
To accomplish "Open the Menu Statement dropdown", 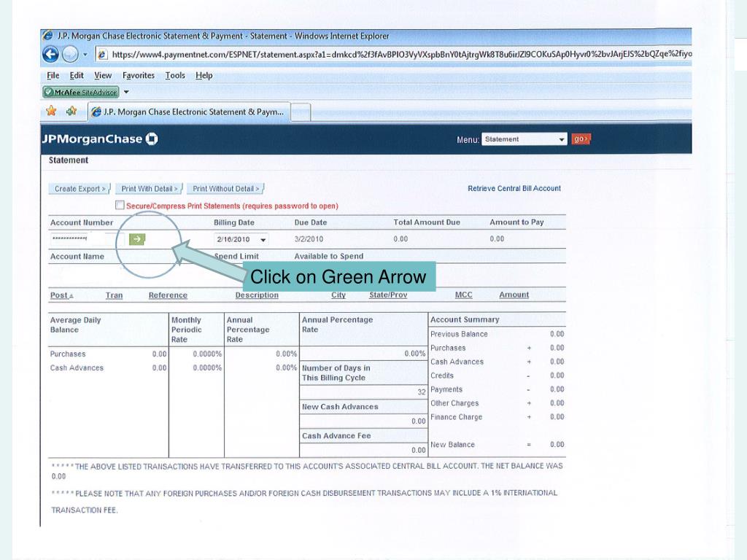I will tap(524, 139).
